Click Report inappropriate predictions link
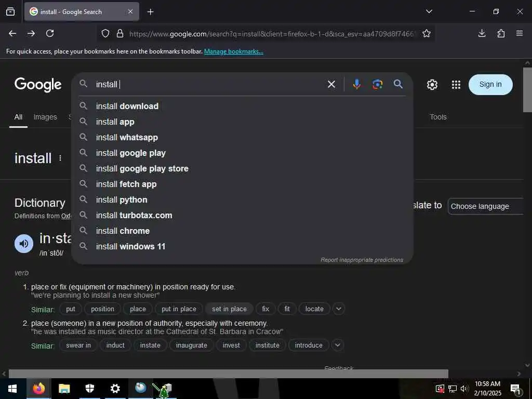The height and width of the screenshot is (399, 532). click(362, 260)
